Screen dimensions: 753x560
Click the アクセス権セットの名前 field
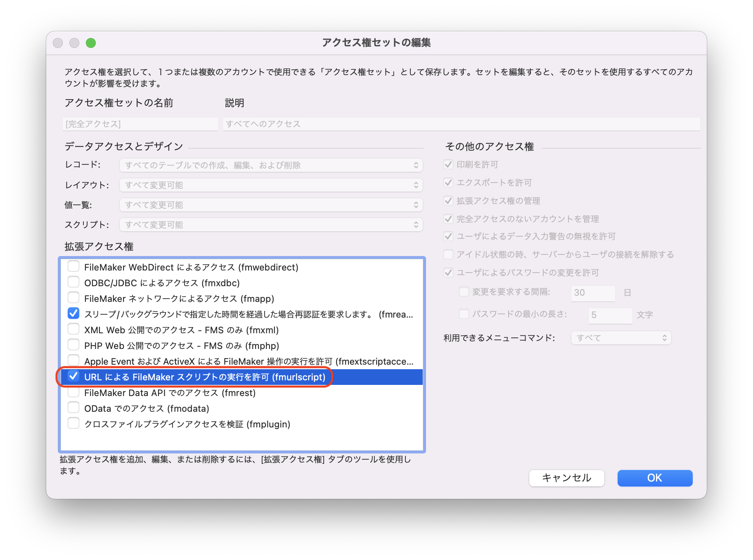[140, 124]
